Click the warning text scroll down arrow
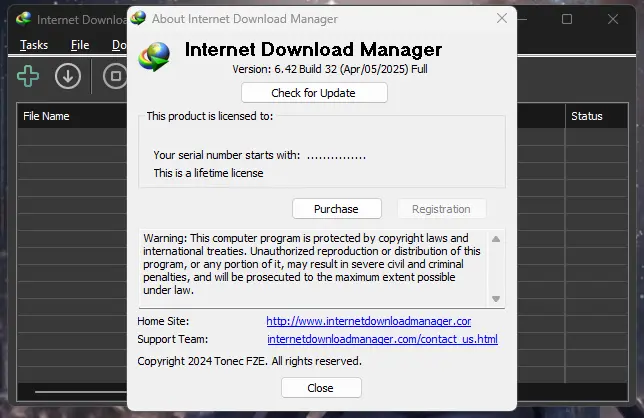The height and width of the screenshot is (418, 644). click(x=496, y=299)
